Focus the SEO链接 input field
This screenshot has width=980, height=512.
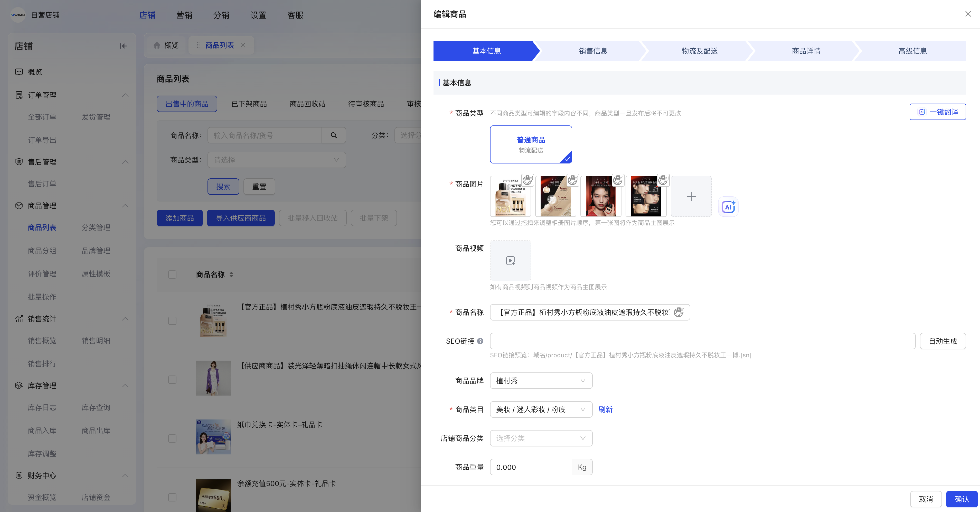tap(702, 341)
